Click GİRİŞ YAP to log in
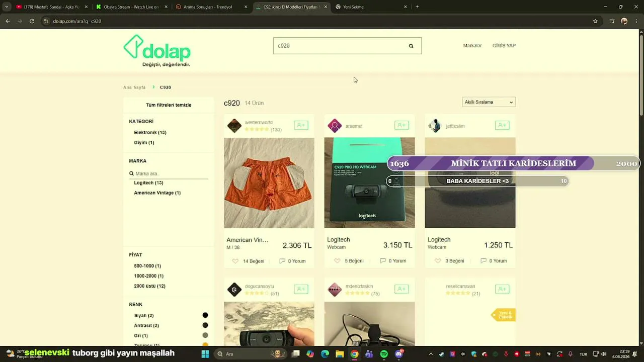Image resolution: width=644 pixels, height=362 pixels. click(504, 46)
